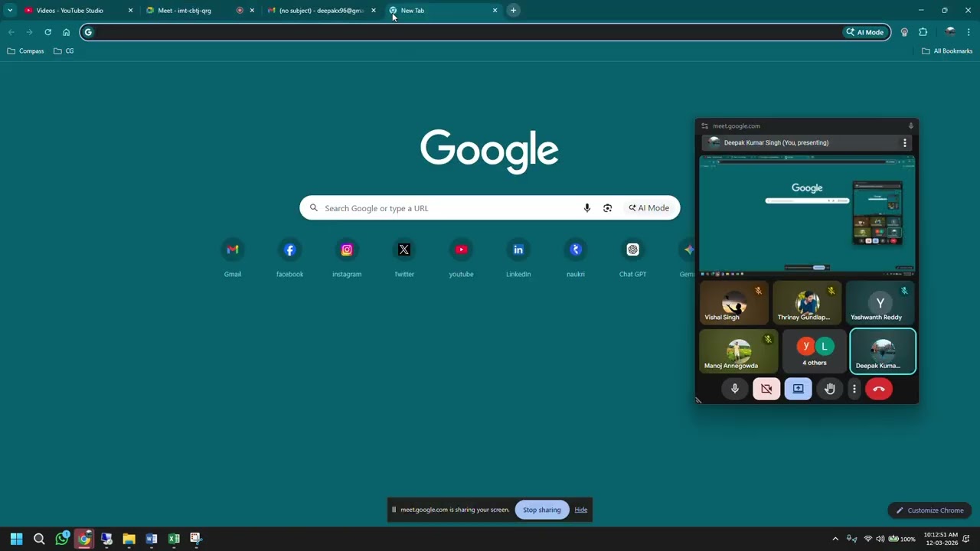Open the volume control in system tray

tap(880, 539)
